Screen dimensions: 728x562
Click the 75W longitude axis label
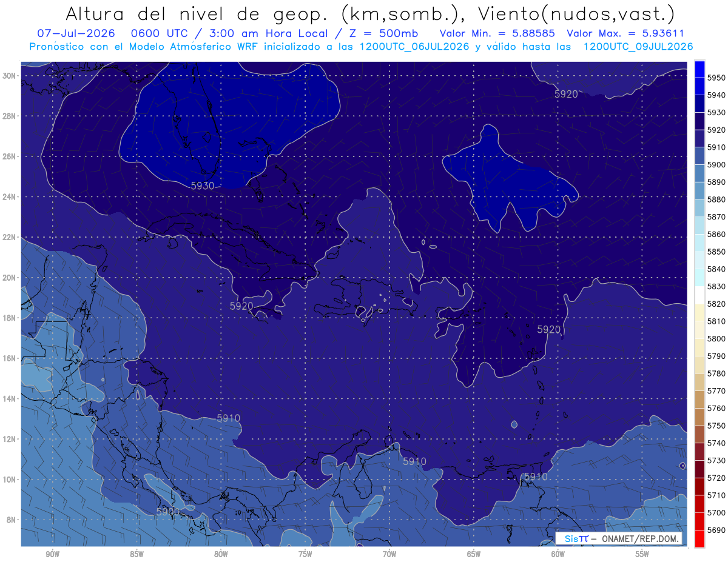click(x=305, y=555)
